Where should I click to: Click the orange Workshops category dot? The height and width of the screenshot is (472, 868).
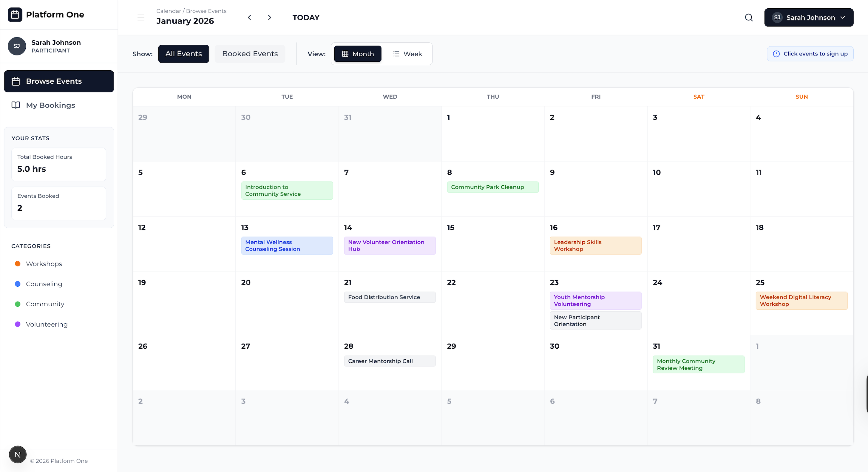point(18,264)
